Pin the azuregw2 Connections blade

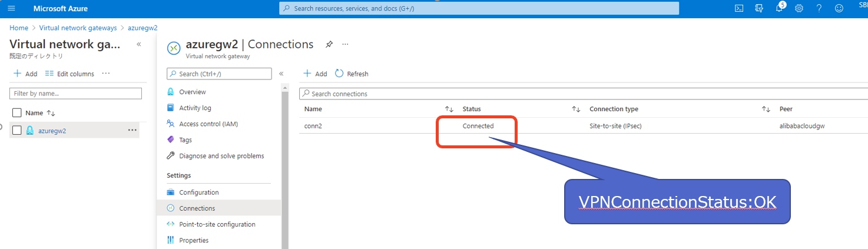(329, 44)
